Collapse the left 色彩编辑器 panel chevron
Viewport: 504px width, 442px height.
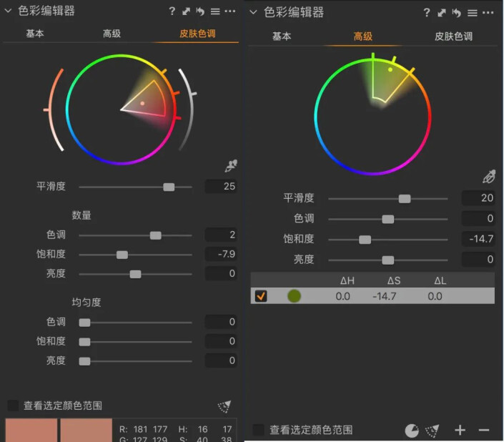(x=9, y=11)
